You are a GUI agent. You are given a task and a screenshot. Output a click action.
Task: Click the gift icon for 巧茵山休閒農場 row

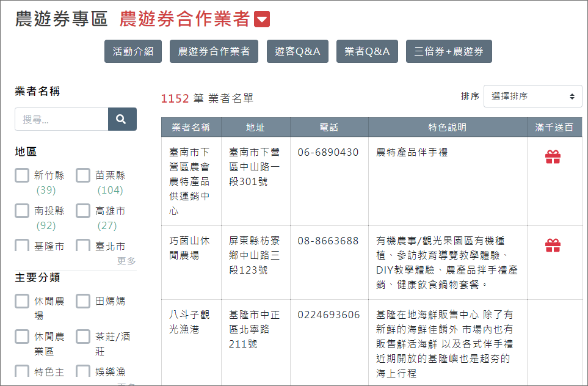coord(553,244)
